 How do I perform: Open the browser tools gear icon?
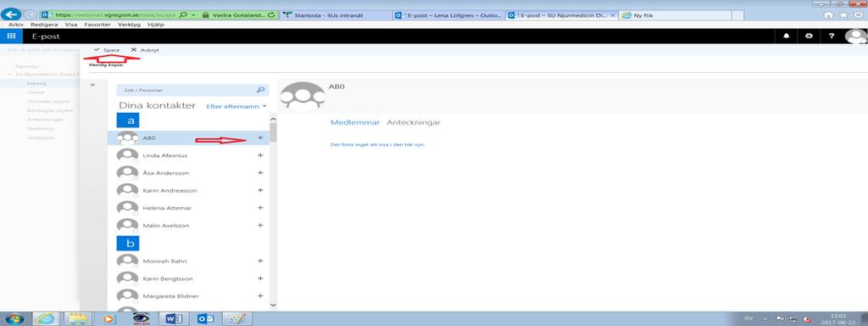point(859,15)
